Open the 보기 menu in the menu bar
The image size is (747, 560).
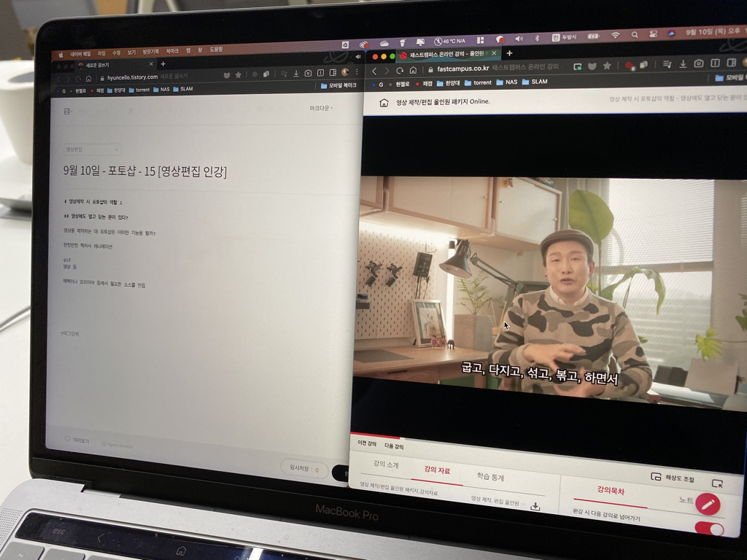(x=131, y=52)
